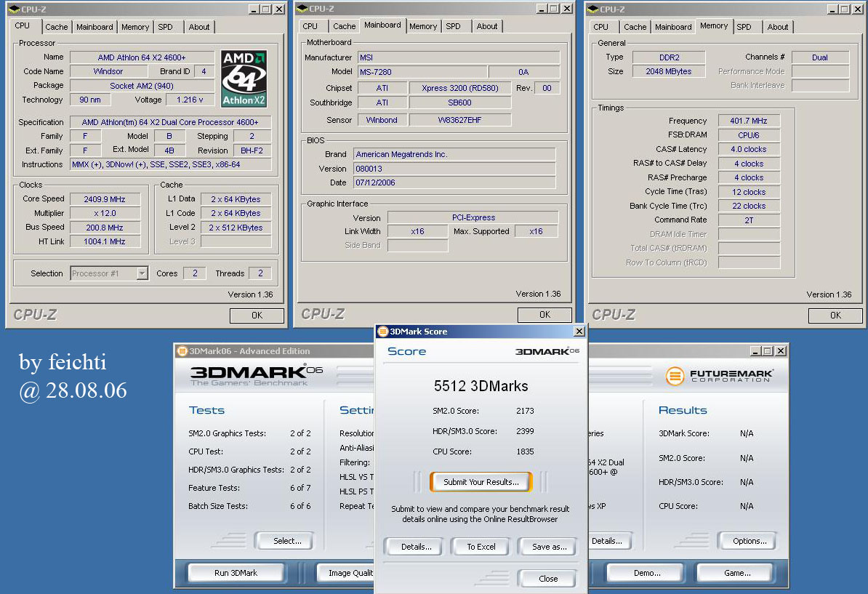868x594 pixels.
Task: Click memory Size field 2048 MBytes
Action: [x=669, y=71]
